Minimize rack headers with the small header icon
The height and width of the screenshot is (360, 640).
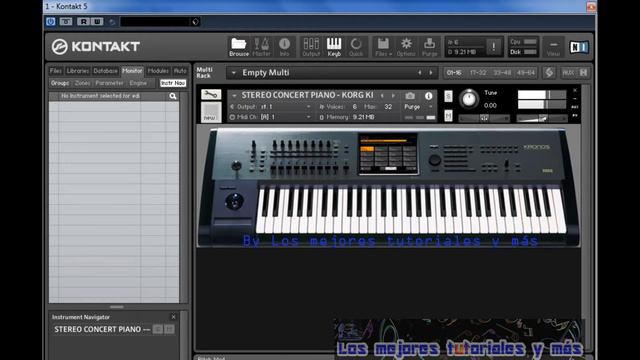coord(583,73)
